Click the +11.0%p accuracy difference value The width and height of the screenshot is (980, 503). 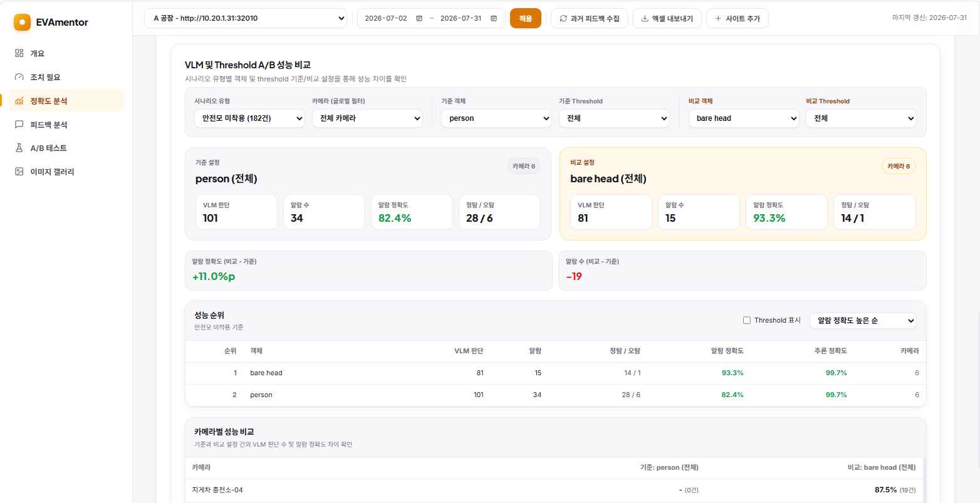point(214,276)
